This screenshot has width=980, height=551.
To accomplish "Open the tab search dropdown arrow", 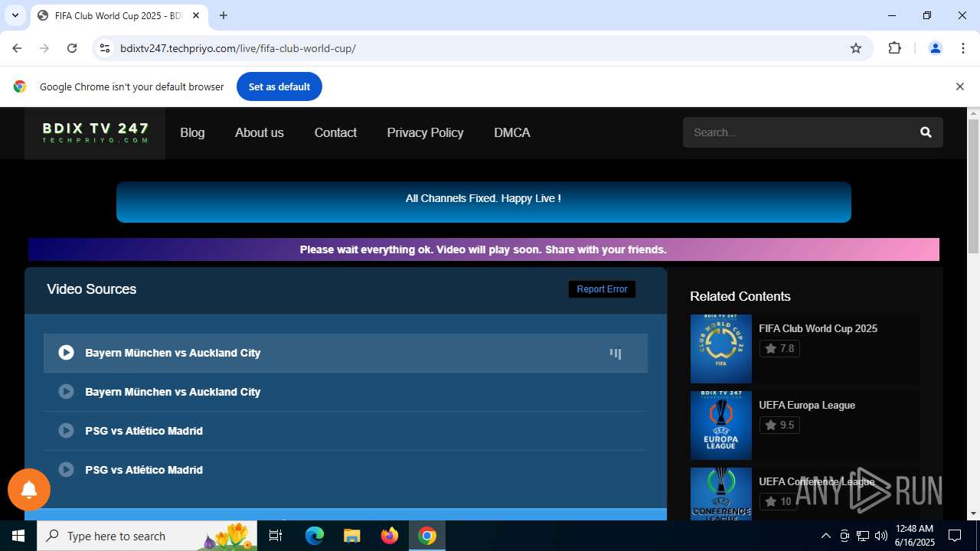I will [15, 15].
